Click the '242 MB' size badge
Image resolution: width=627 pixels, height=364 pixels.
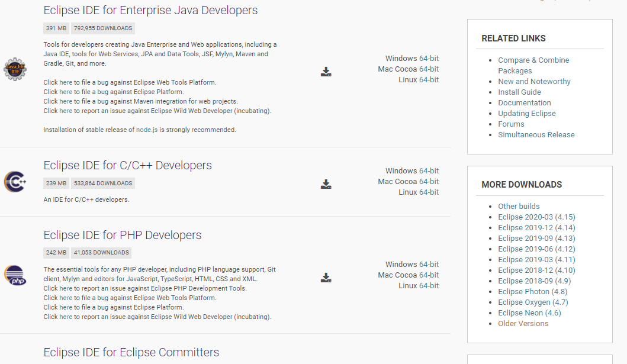56,253
